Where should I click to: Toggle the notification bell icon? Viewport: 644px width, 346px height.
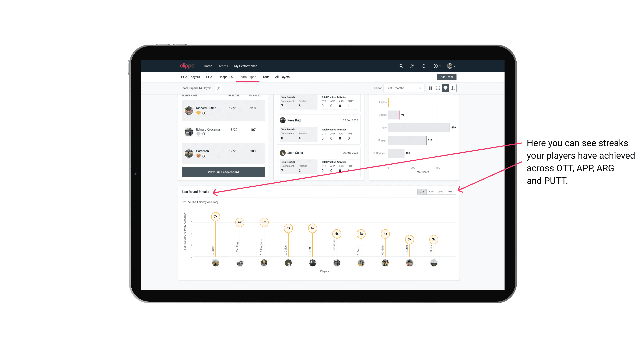coord(423,66)
